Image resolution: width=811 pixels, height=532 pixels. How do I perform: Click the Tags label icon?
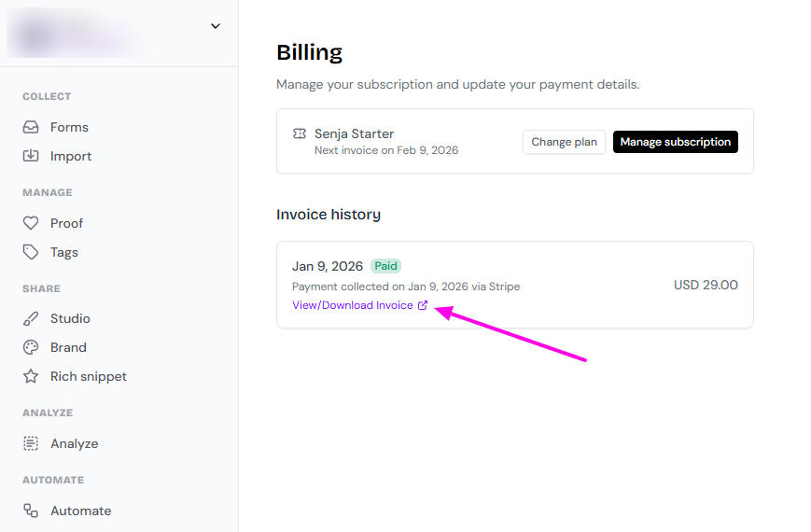(x=31, y=252)
